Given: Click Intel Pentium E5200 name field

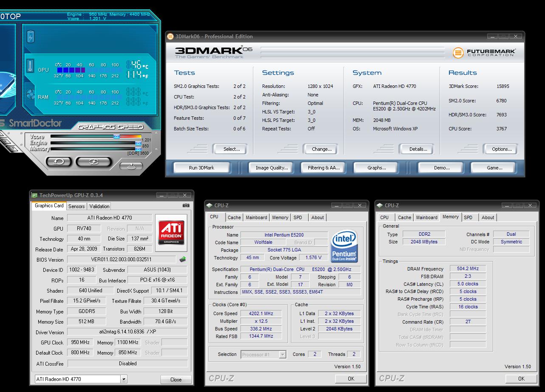Looking at the screenshot, I should [284, 235].
